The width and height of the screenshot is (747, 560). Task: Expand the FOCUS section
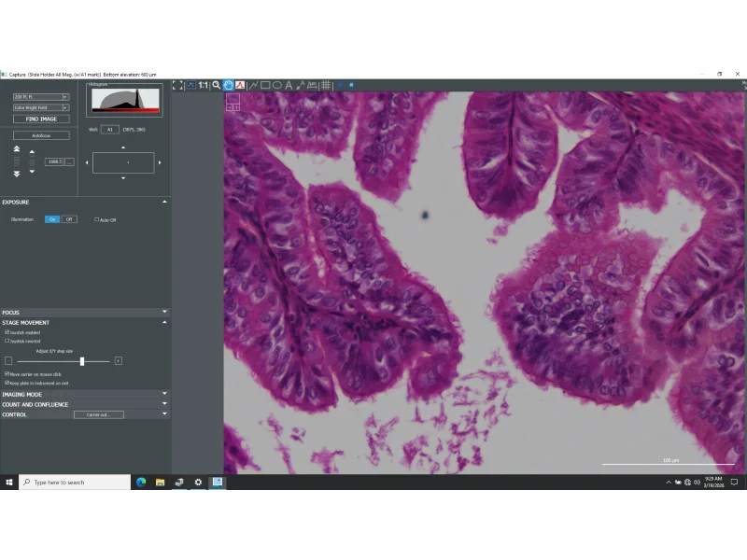[x=165, y=312]
